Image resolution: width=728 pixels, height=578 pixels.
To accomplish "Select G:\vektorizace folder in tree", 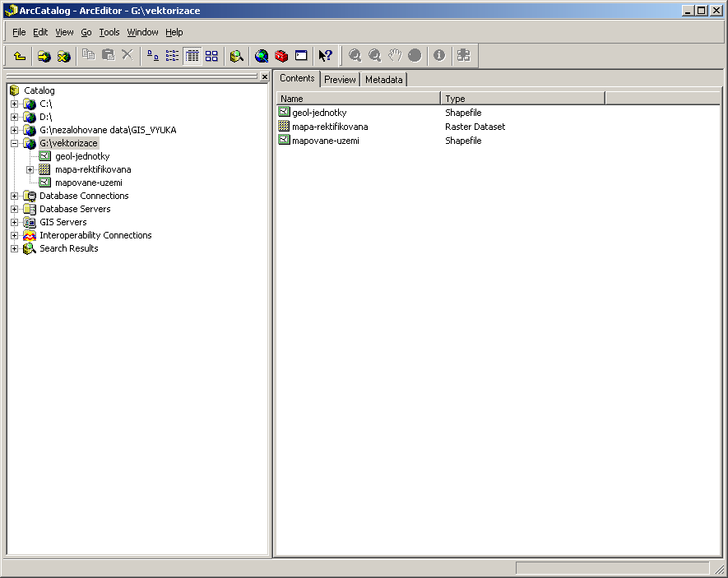I will click(x=68, y=143).
